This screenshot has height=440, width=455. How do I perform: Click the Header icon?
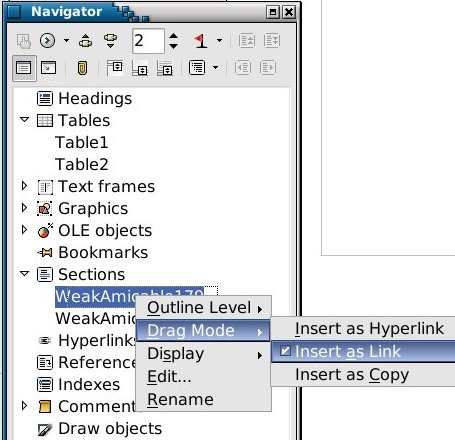(115, 68)
